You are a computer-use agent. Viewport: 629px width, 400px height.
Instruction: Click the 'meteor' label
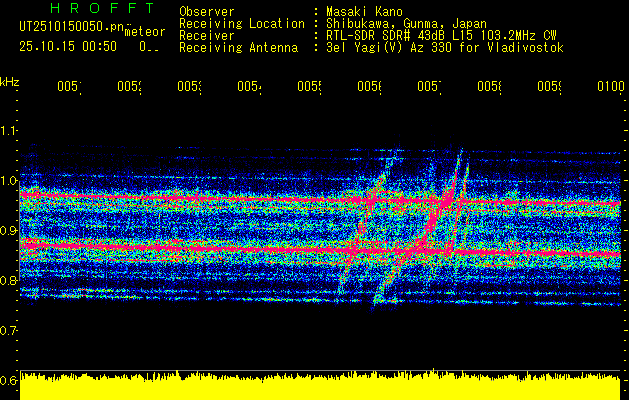[x=145, y=32]
